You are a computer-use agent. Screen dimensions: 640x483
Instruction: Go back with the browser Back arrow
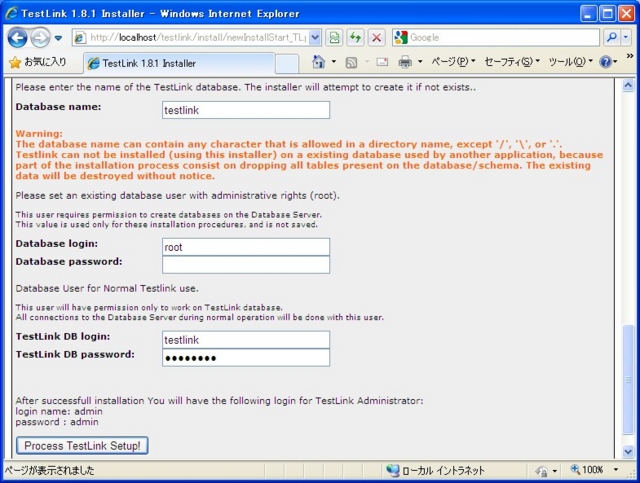point(18,38)
